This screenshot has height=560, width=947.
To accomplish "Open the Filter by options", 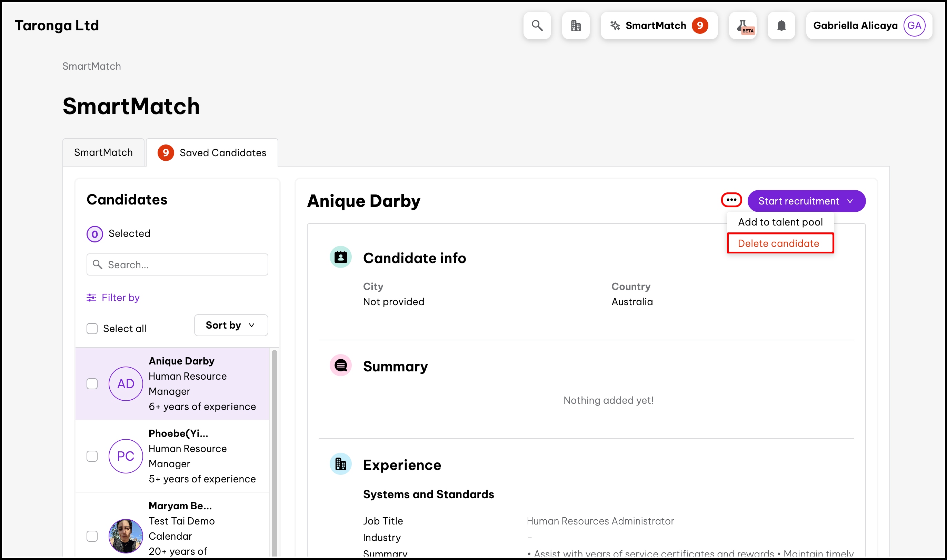I will tap(113, 298).
